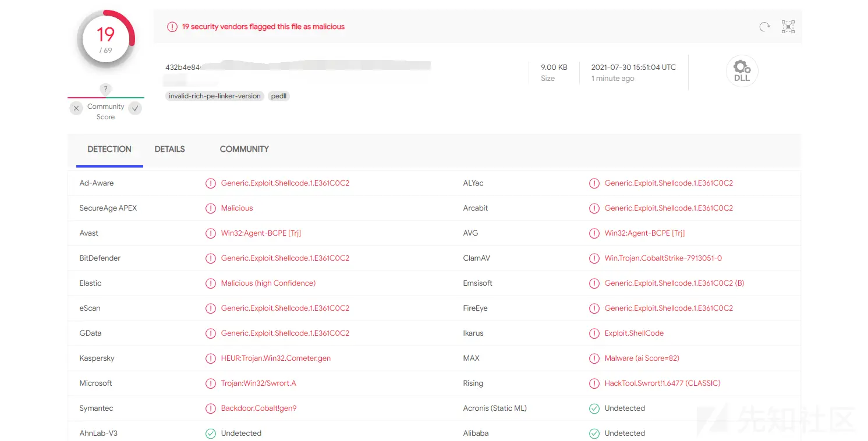Click the reanalyze refresh icon
The image size is (868, 441).
(x=764, y=27)
